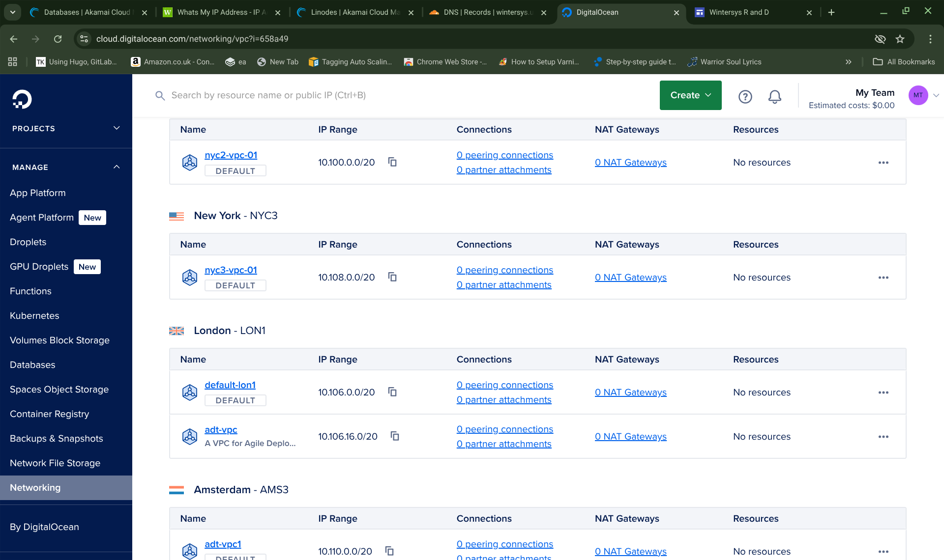Viewport: 944px width, 560px height.
Task: Click 0 NAT Gateways for default-lon1
Action: coord(630,392)
